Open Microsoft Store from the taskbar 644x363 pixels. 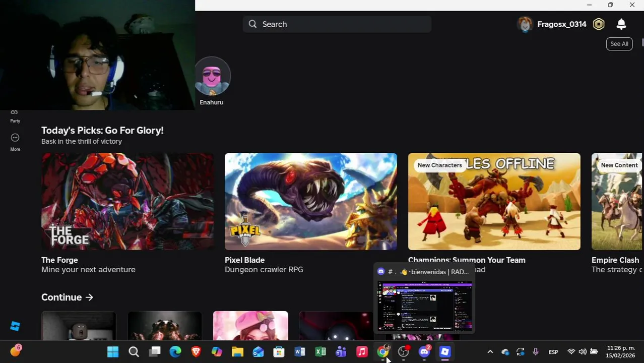[x=279, y=352]
